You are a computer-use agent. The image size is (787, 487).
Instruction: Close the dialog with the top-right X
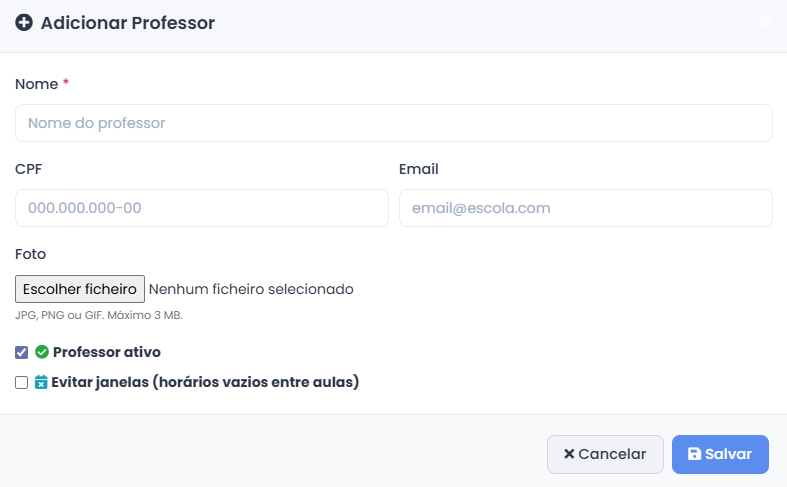[x=765, y=22]
